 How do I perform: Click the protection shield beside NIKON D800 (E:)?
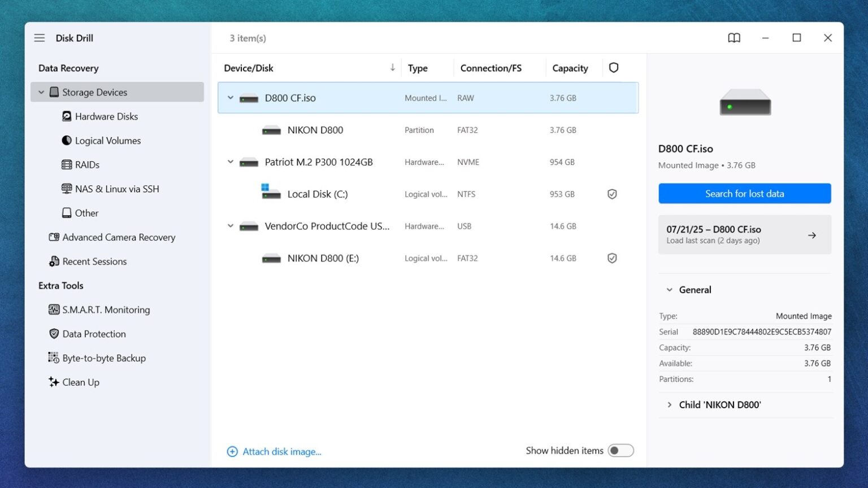[x=612, y=258]
